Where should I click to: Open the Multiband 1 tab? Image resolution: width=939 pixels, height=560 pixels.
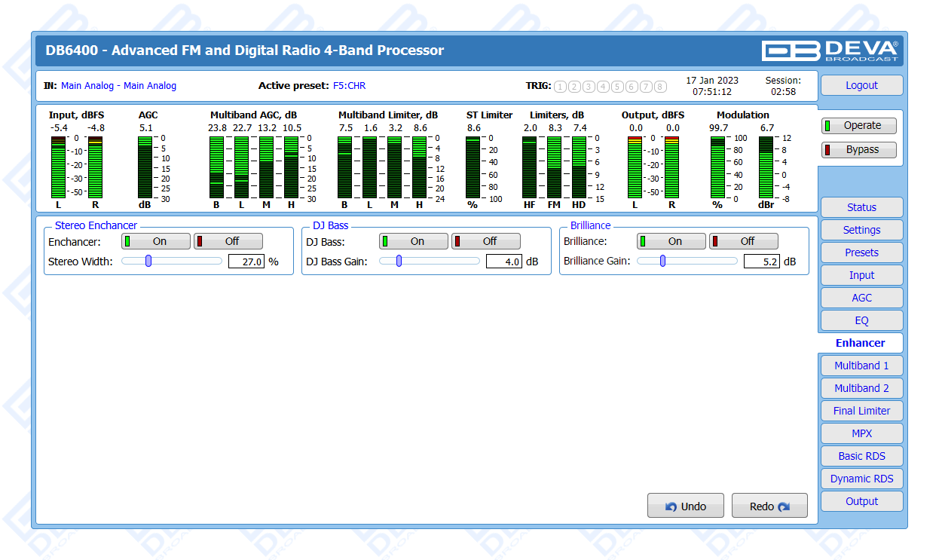coord(861,366)
